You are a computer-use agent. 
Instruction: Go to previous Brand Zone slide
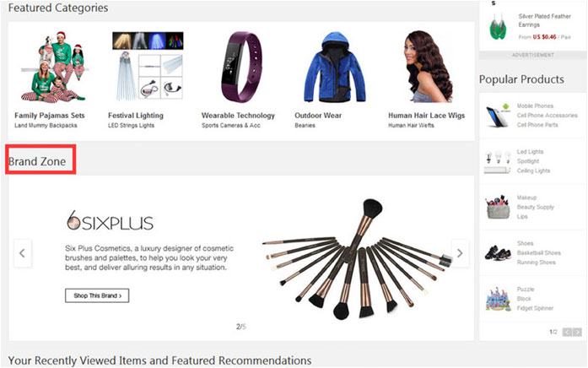point(23,253)
